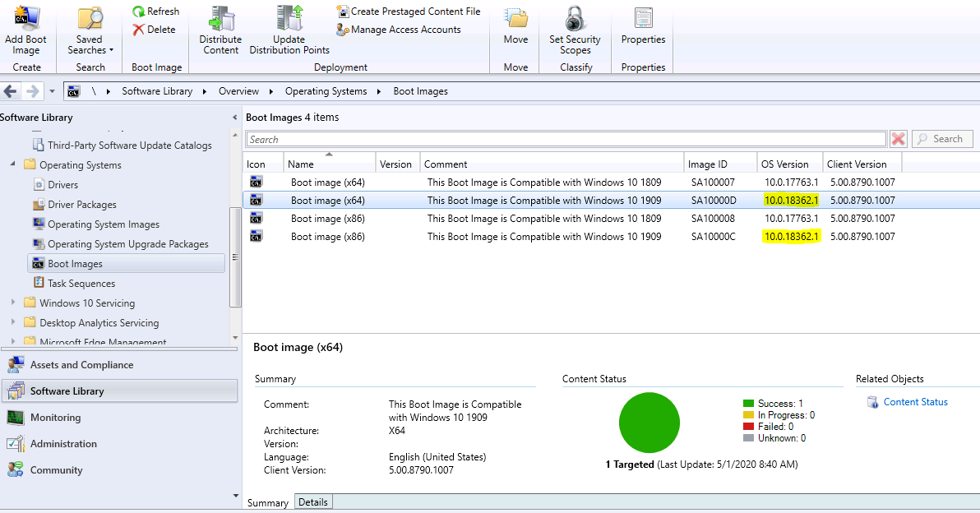
Task: Click Update Distribution Points icon
Action: (x=289, y=20)
